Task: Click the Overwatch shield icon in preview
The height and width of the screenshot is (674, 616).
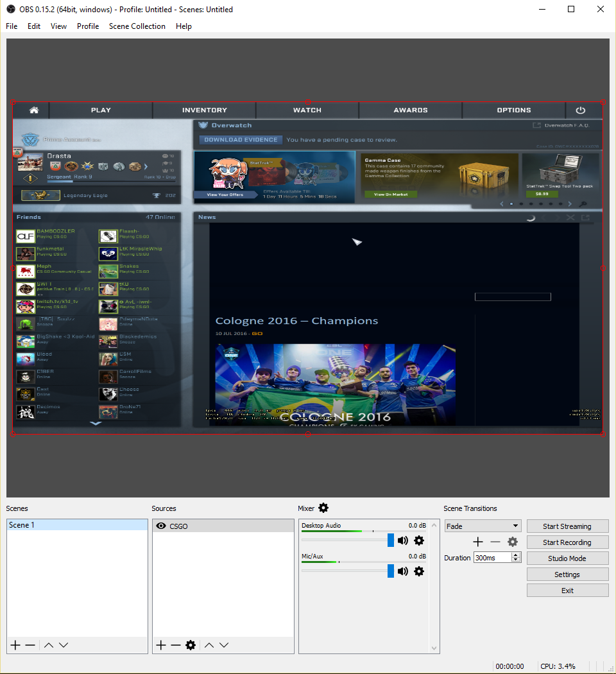Action: tap(203, 125)
